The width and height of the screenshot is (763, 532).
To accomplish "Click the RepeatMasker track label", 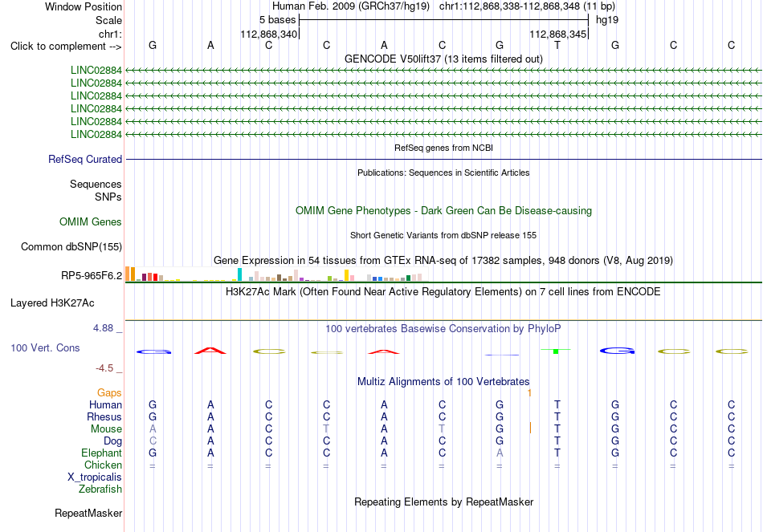I will pos(88,513).
